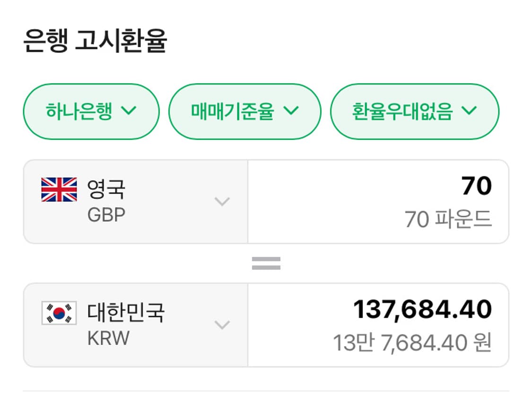Click the chevron inside the 환율우대없음 pill
Image resolution: width=532 pixels, height=408 pixels.
pos(469,111)
